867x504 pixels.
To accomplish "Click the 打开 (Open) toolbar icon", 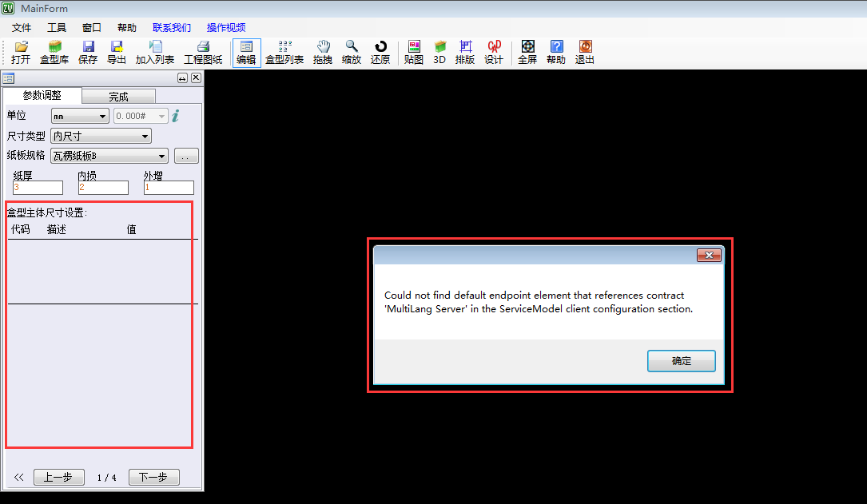I will click(x=21, y=52).
